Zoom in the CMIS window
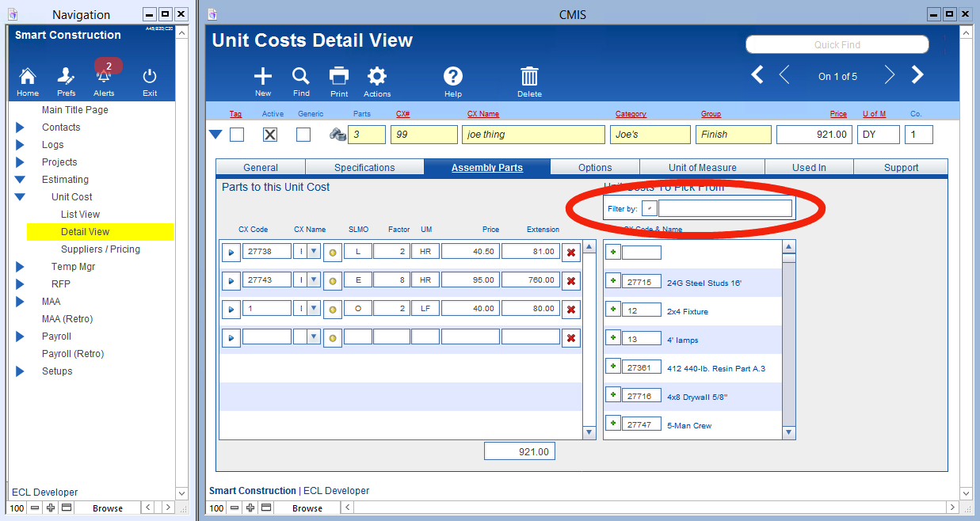The image size is (980, 521). click(250, 508)
